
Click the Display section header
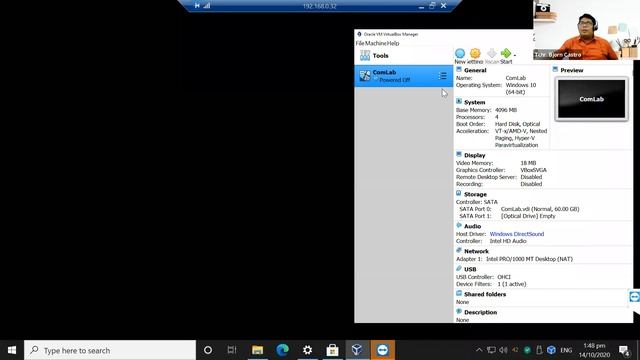(475, 155)
